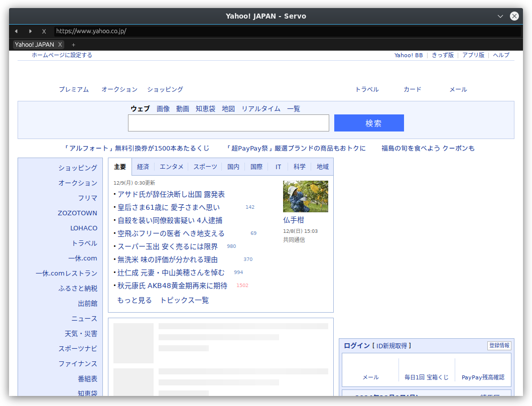Switch to the スポーツ news tab
This screenshot has width=532, height=406.
(205, 167)
